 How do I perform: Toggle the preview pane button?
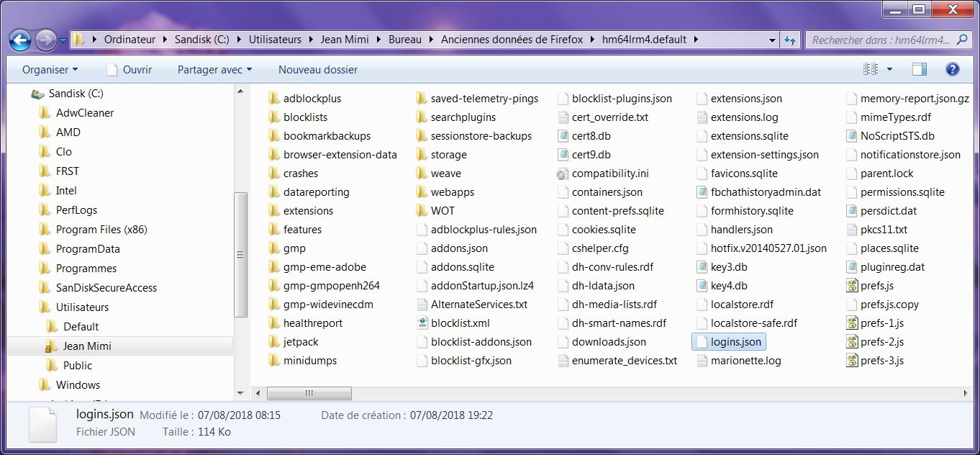(x=919, y=70)
